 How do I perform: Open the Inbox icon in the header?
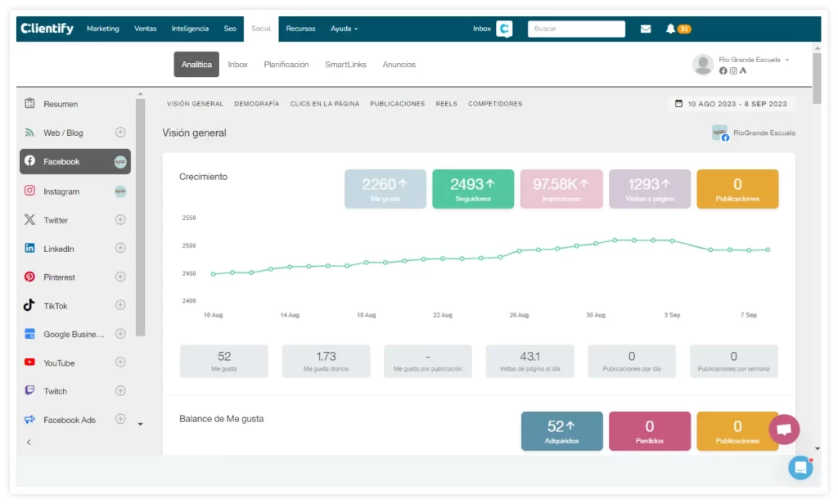(x=504, y=29)
